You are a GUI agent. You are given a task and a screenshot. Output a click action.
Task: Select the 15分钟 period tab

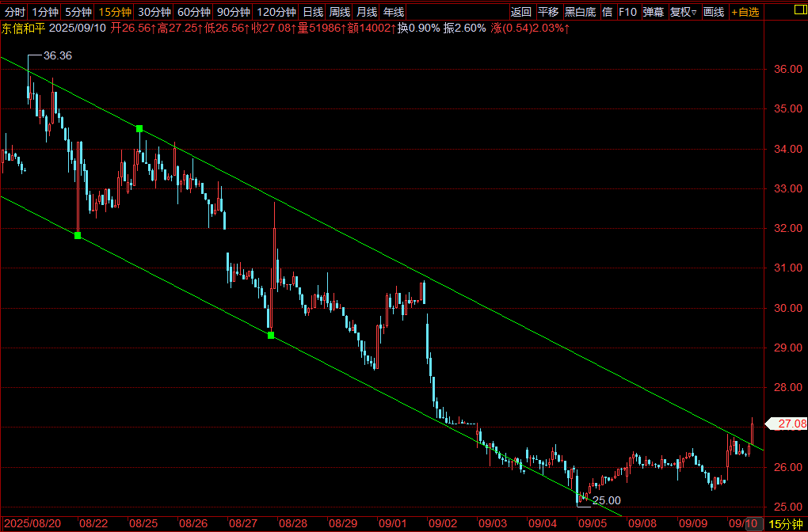pos(115,12)
